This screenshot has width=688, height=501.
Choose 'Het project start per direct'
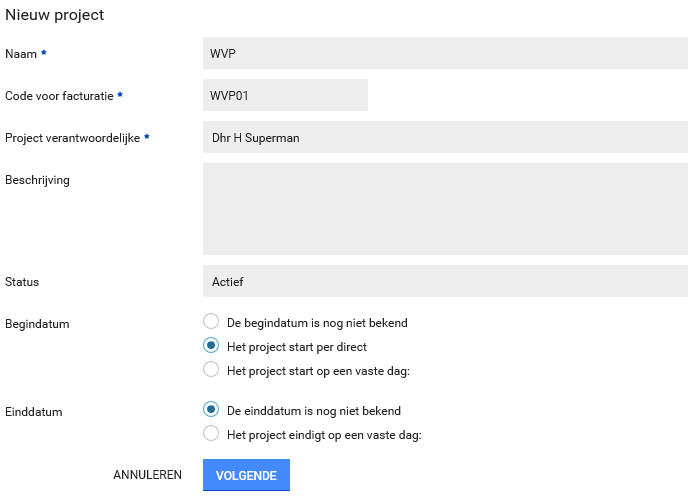coord(210,346)
